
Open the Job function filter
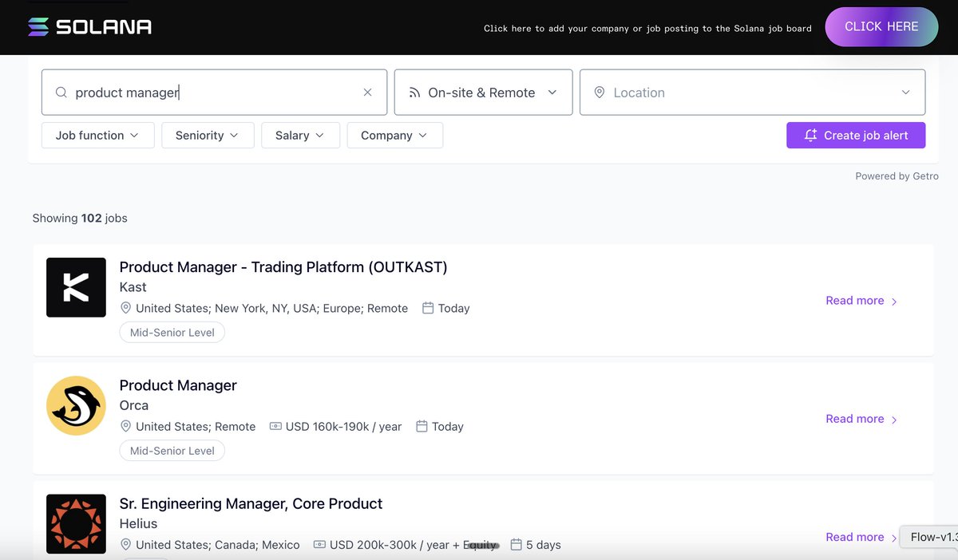click(97, 136)
